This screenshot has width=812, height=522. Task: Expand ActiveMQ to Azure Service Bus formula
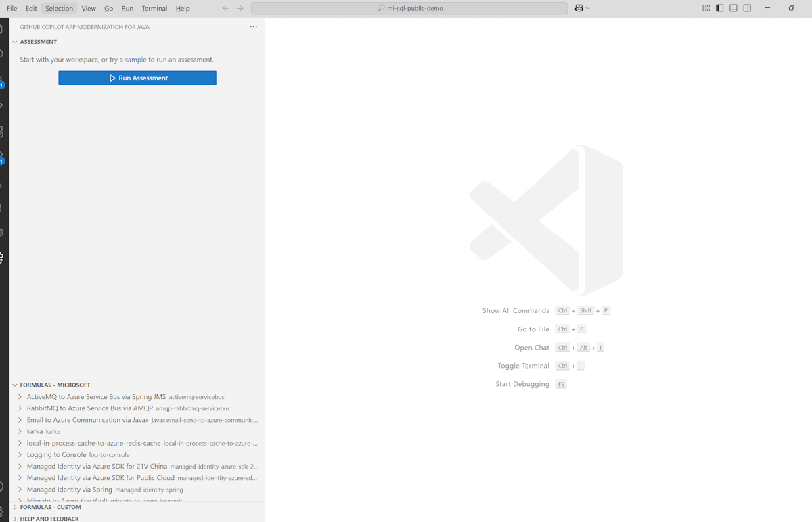click(20, 397)
